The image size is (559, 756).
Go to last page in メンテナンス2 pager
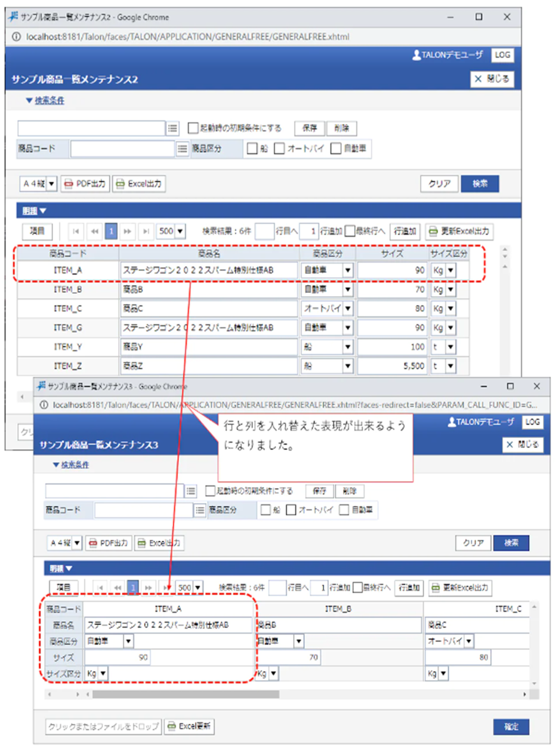(x=146, y=231)
